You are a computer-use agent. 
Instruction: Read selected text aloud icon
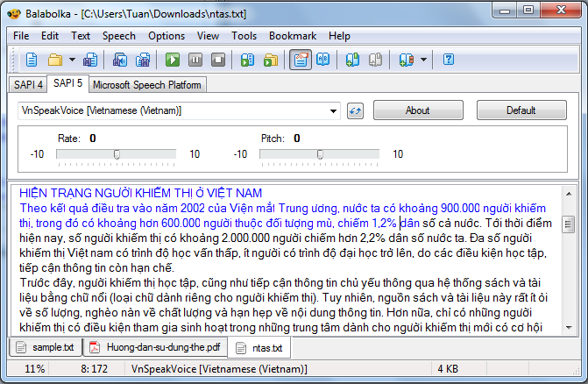click(247, 60)
